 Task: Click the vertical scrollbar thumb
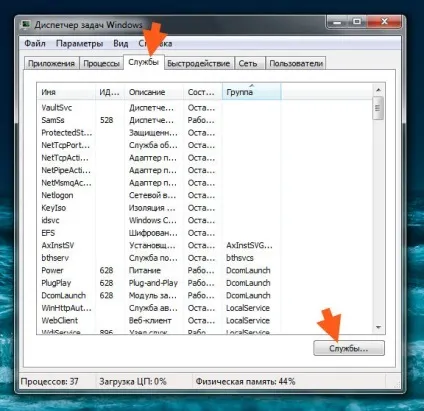tap(378, 108)
